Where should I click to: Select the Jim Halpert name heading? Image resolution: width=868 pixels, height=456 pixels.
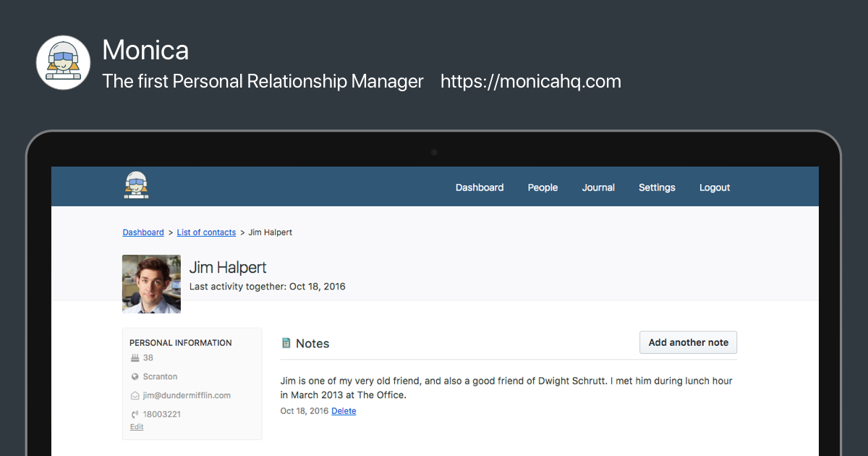point(228,268)
